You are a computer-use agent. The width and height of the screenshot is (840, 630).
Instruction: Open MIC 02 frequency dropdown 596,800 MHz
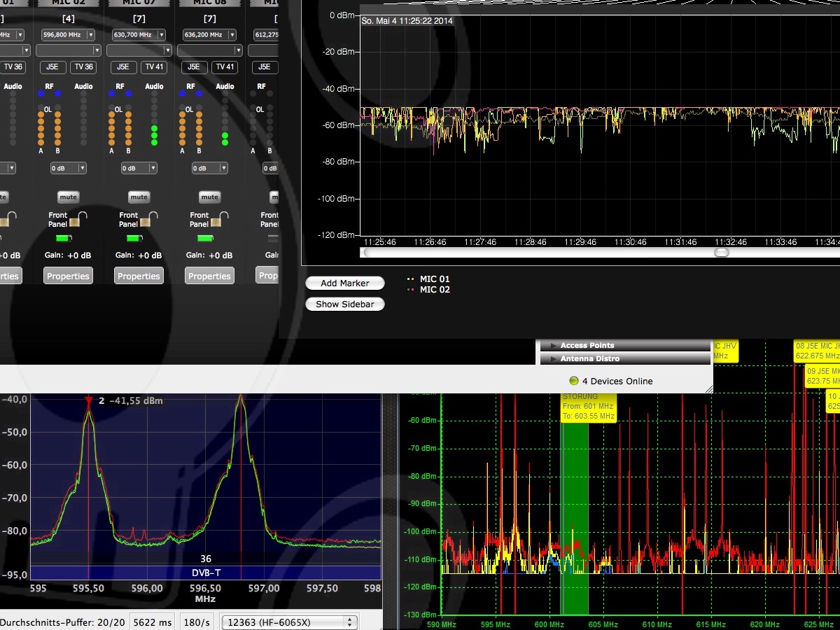pyautogui.click(x=68, y=34)
